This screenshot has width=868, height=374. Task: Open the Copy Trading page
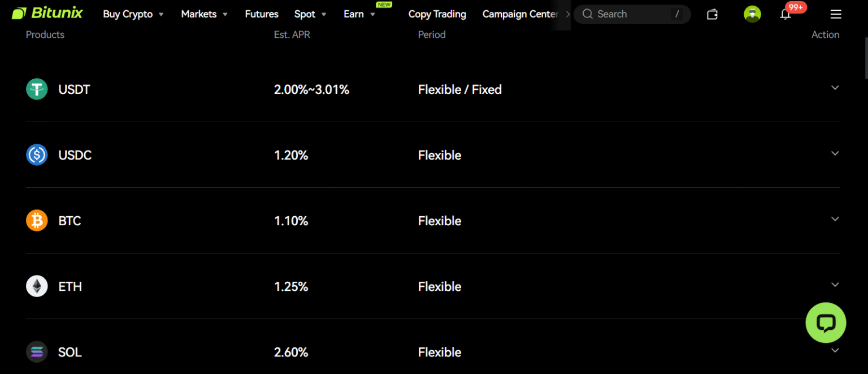click(437, 14)
